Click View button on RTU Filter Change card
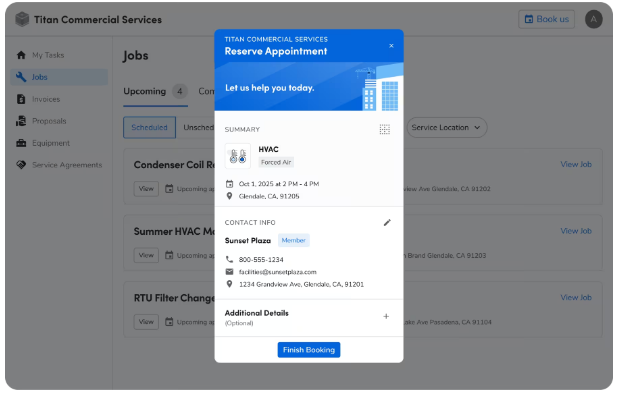Image resolution: width=617 pixels, height=393 pixels. [x=146, y=322]
